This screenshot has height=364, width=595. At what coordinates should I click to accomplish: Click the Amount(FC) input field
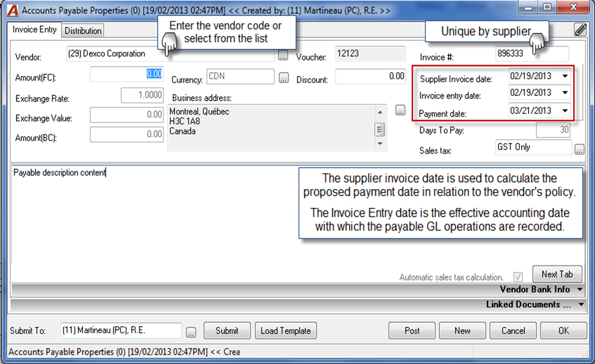pos(127,74)
